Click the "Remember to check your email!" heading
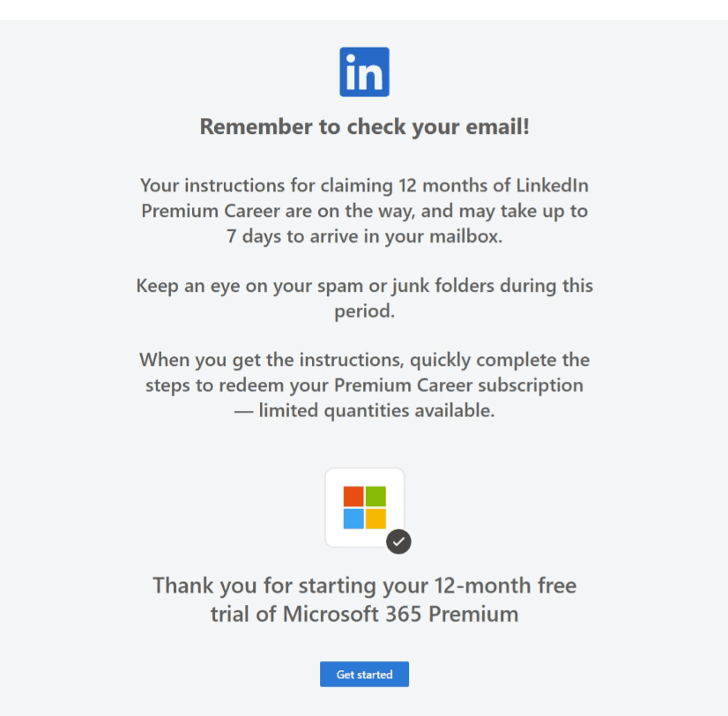This screenshot has height=716, width=728. (364, 127)
